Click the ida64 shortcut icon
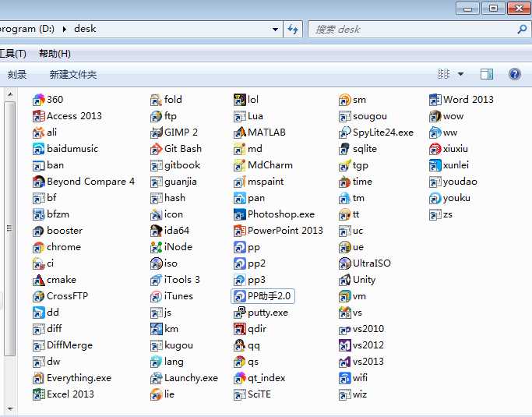The height and width of the screenshot is (417, 532). pyautogui.click(x=156, y=231)
